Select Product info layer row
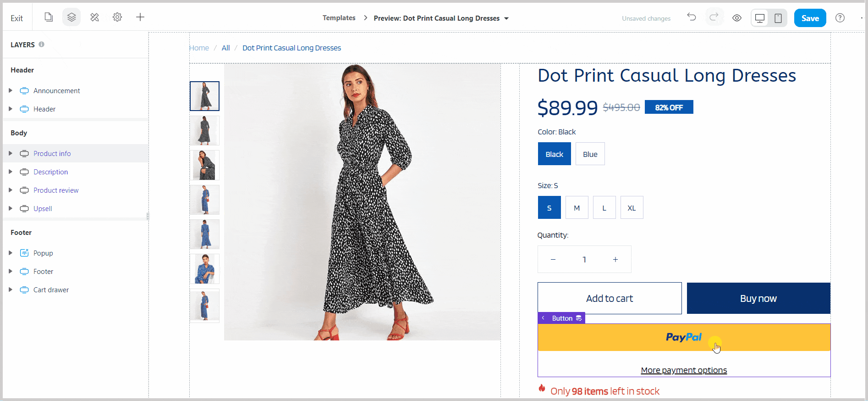 coord(76,154)
